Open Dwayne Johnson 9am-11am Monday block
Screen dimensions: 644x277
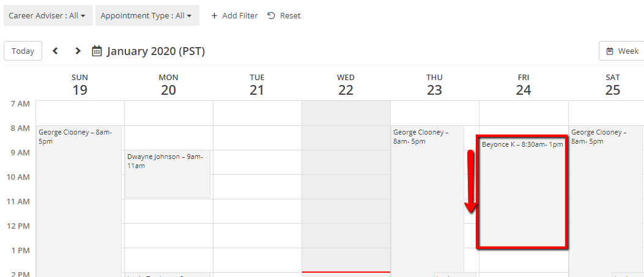pyautogui.click(x=167, y=174)
